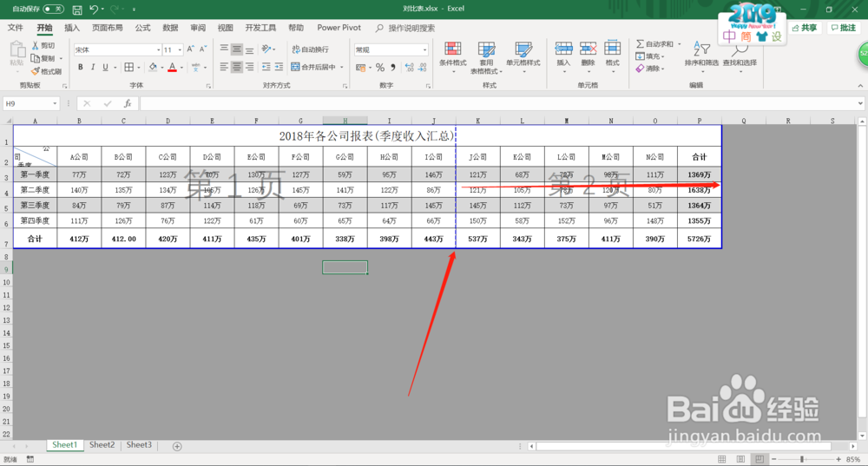
Task: Click the increase indent icon
Action: click(279, 67)
